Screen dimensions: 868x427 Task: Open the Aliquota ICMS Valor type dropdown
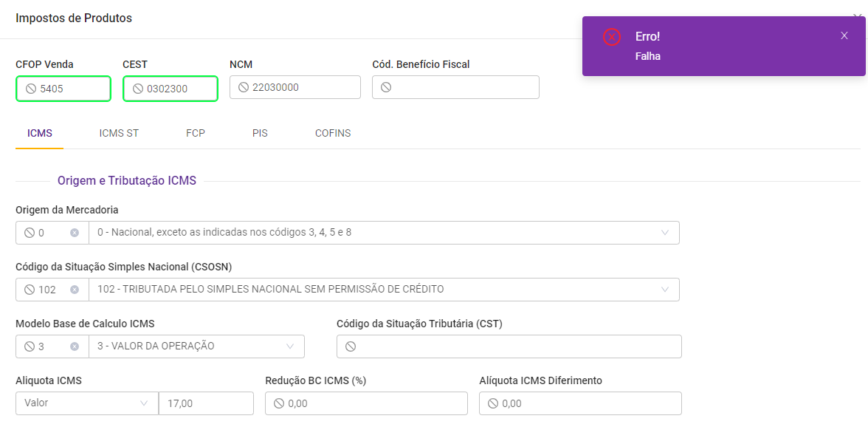click(x=143, y=403)
